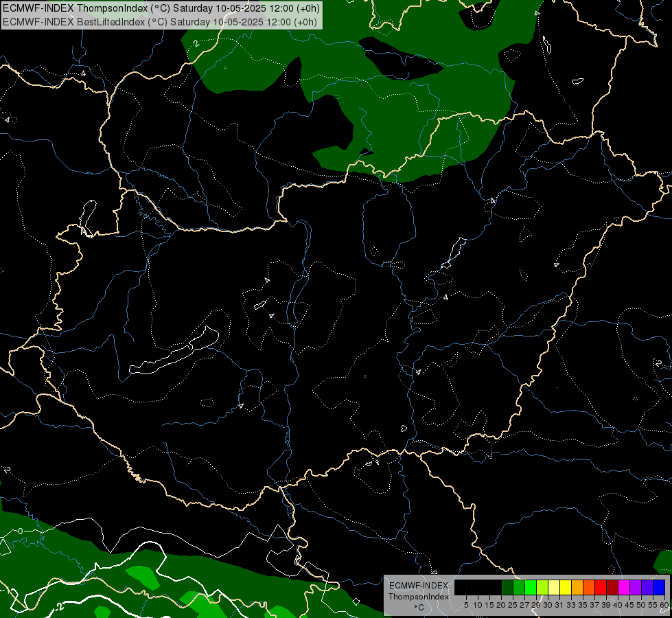Click the '°C' unit label in legend
The width and height of the screenshot is (672, 618).
point(419,608)
